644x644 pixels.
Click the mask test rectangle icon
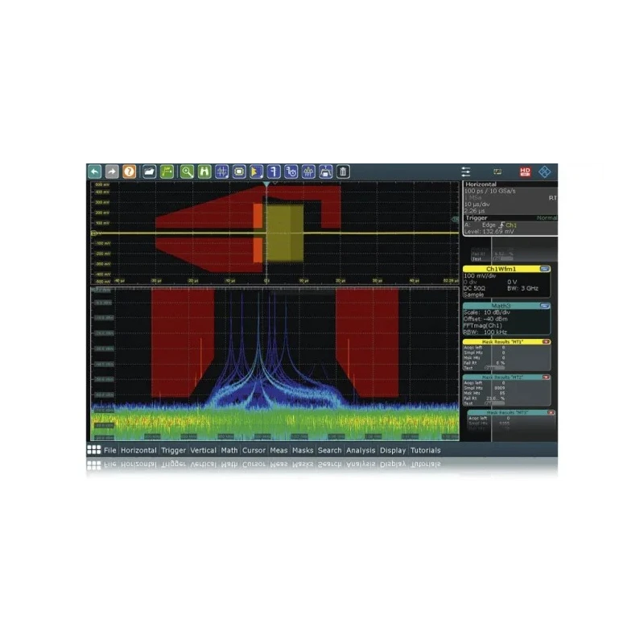tap(239, 171)
